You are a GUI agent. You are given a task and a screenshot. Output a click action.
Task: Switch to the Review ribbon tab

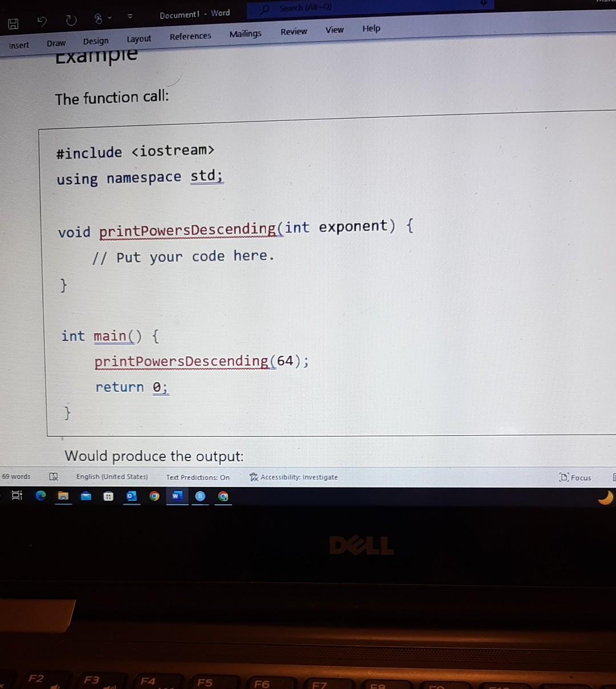[x=293, y=31]
